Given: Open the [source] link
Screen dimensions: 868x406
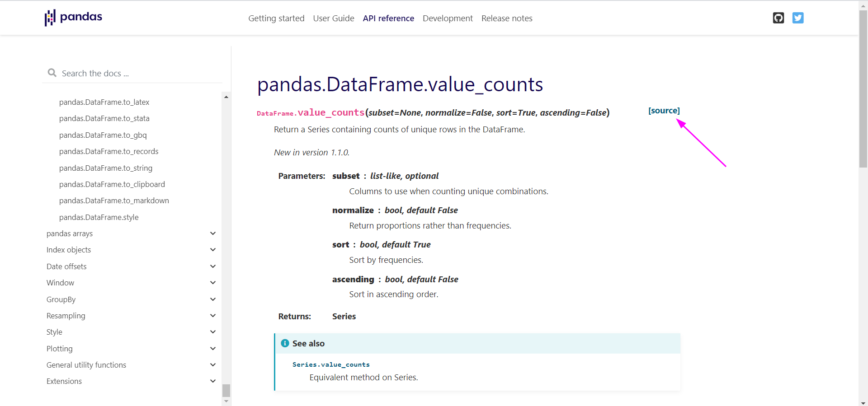Looking at the screenshot, I should coord(664,111).
